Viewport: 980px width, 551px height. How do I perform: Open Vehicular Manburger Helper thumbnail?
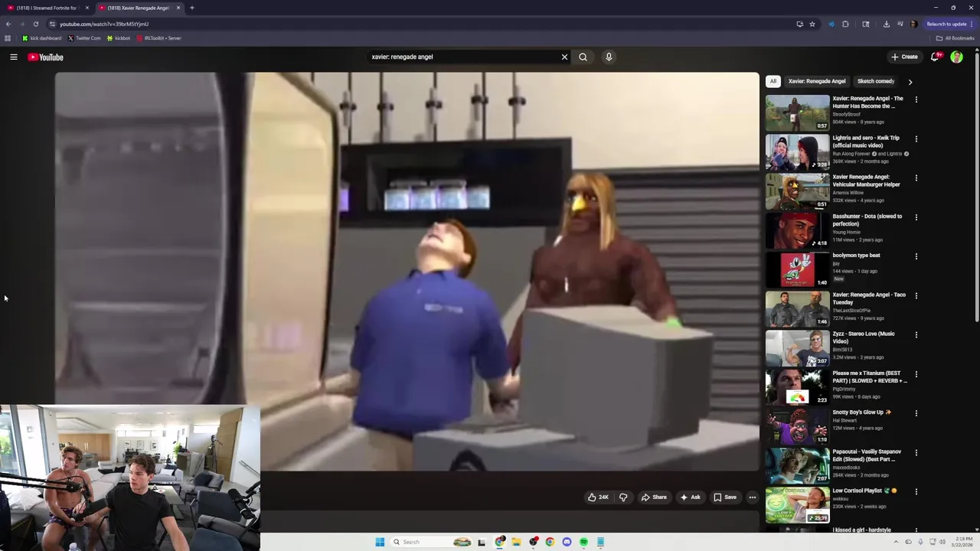[797, 191]
